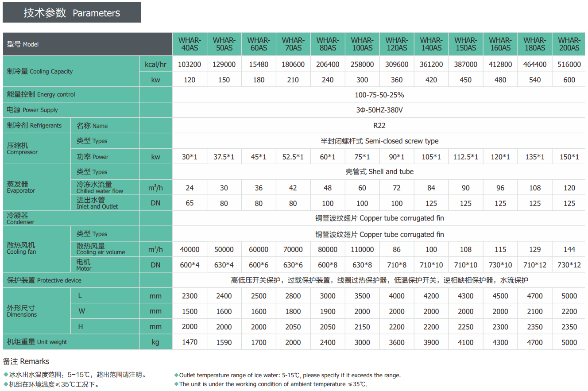Image resolution: width=588 pixels, height=391 pixels.
Task: Click the Shell and tube evaporator type
Action: tap(379, 171)
